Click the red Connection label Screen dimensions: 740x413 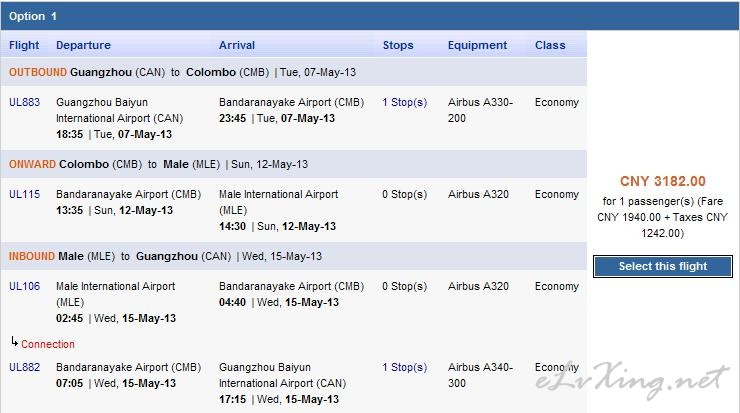[x=48, y=345]
